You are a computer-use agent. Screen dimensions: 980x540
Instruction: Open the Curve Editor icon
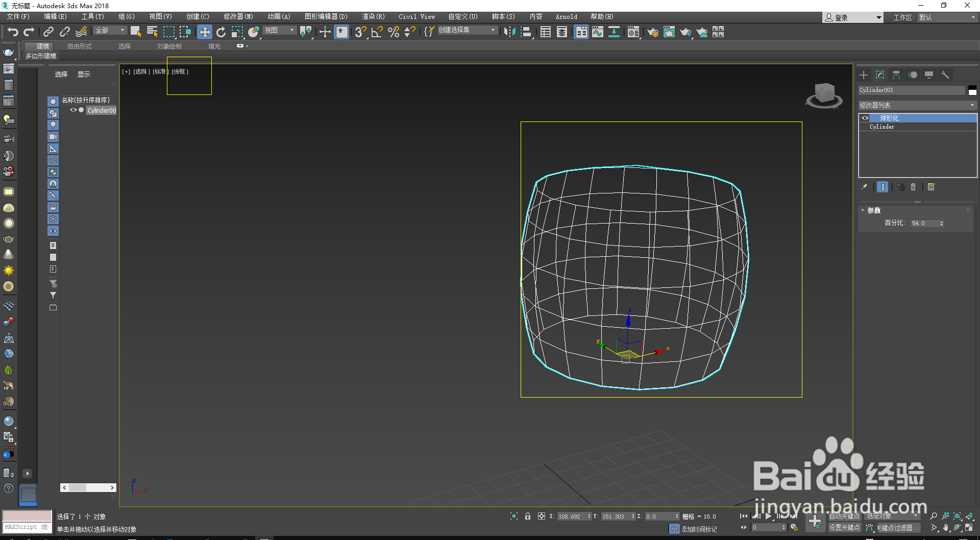pyautogui.click(x=598, y=32)
